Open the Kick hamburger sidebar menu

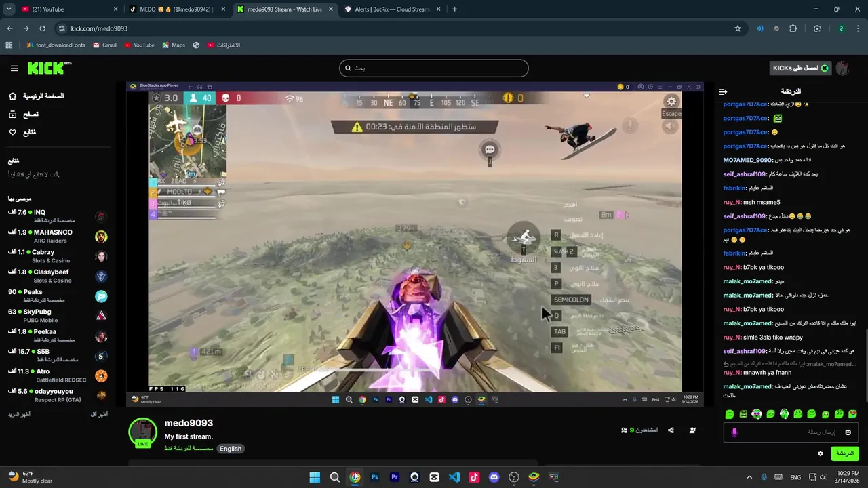click(x=14, y=68)
